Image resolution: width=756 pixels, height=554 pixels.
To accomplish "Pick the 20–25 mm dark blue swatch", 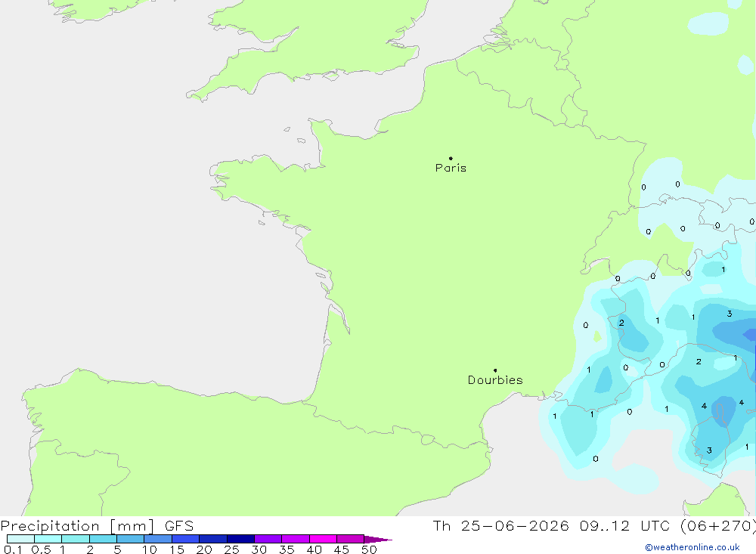I will (212, 539).
